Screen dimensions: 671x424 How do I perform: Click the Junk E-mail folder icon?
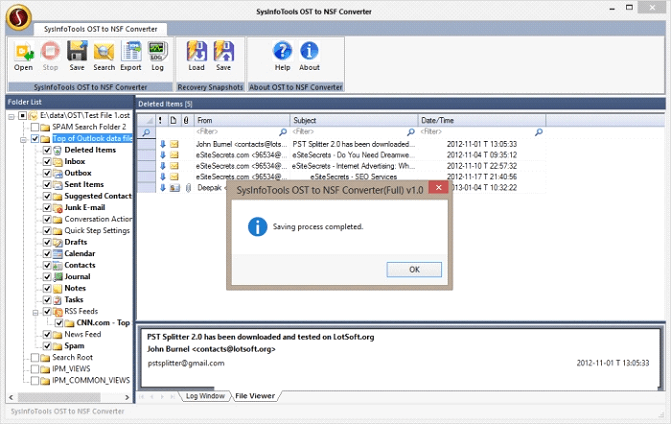click(x=58, y=208)
